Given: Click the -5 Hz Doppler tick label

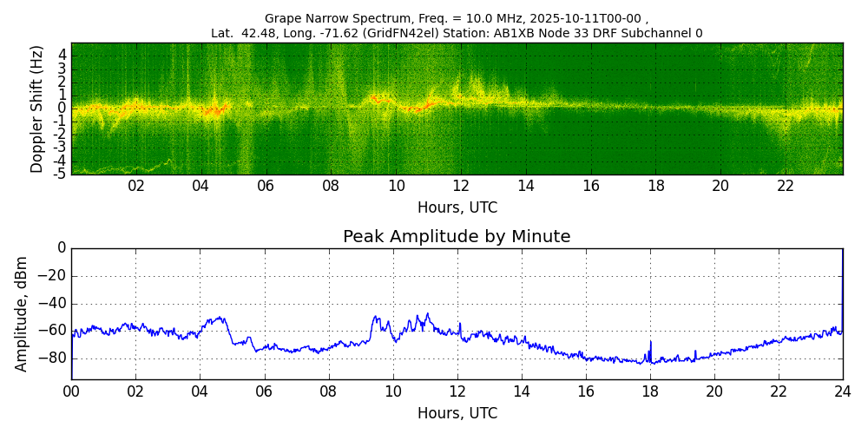Looking at the screenshot, I should coord(59,174).
